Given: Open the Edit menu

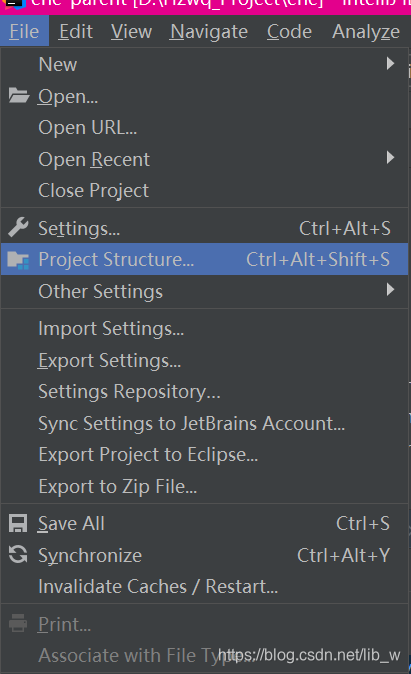Looking at the screenshot, I should 76,32.
